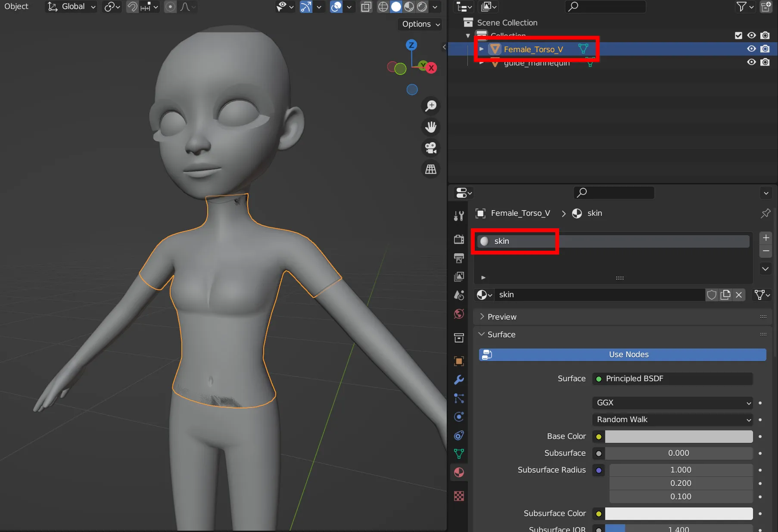This screenshot has height=532, width=778.
Task: Remove the selected material slot
Action: (766, 251)
